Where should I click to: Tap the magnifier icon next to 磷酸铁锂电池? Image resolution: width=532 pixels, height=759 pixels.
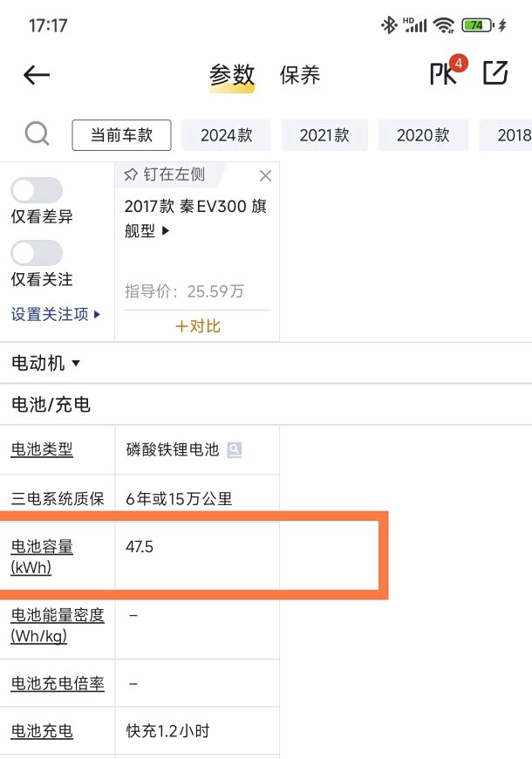pos(234,450)
